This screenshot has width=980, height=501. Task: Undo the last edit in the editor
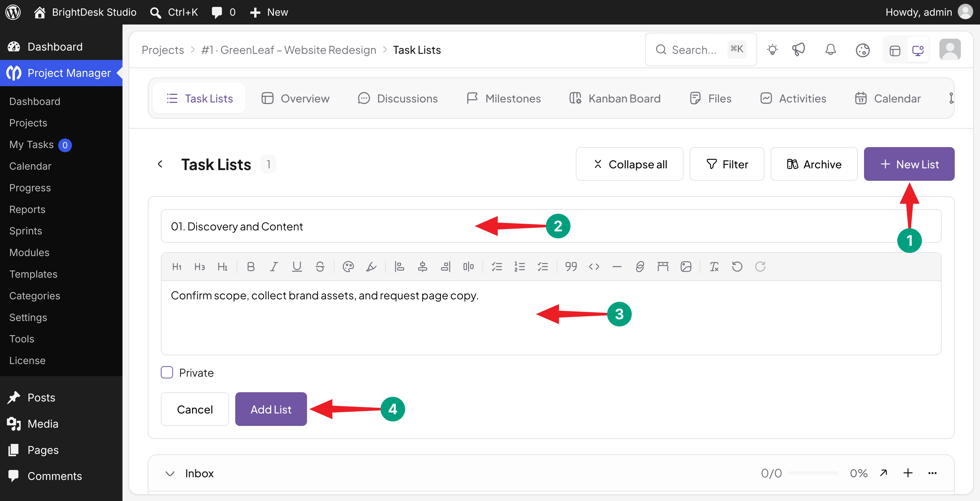[x=737, y=266]
